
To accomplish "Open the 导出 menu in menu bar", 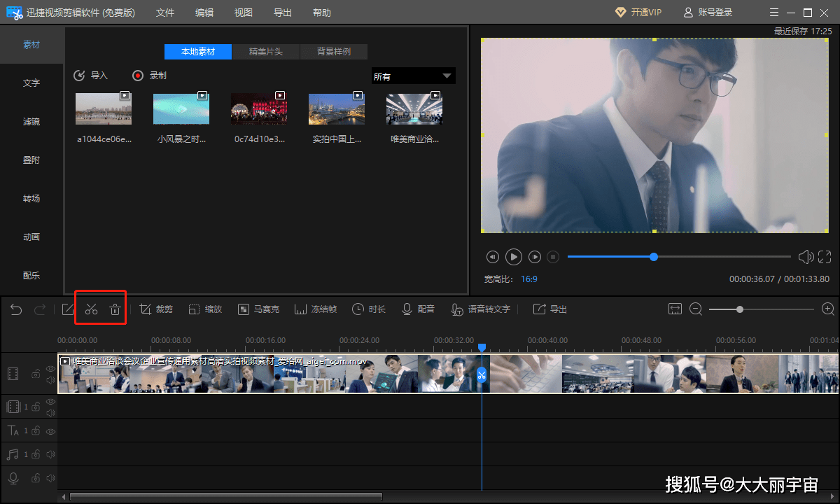I will pyautogui.click(x=283, y=13).
